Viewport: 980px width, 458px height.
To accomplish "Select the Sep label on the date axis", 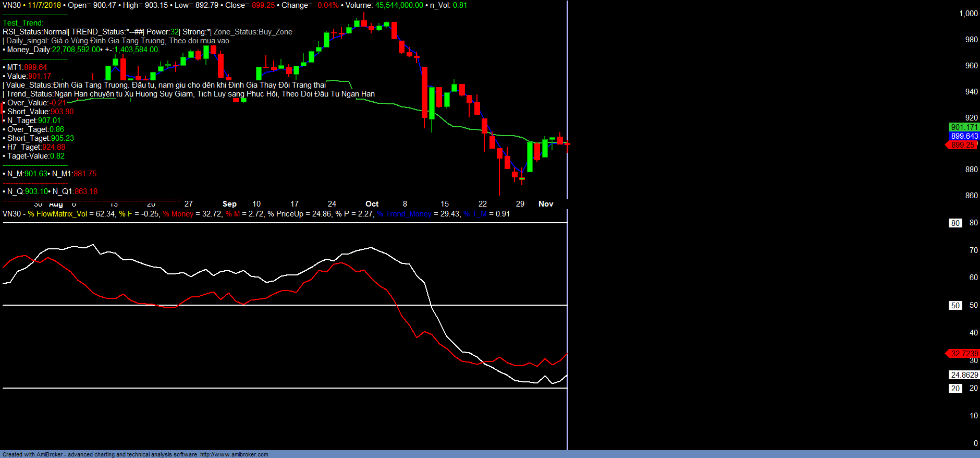I will tap(229, 204).
